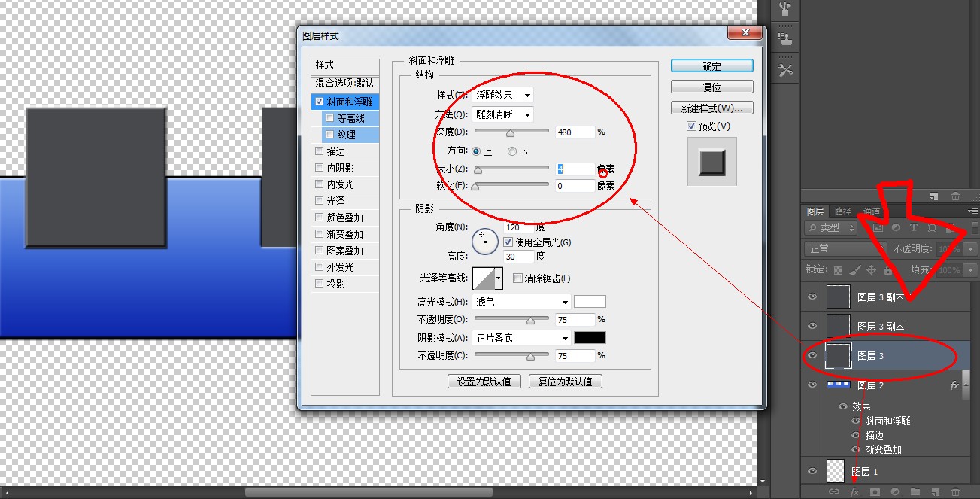The width and height of the screenshot is (980, 499).
Task: Enable the 等高线 checkbox
Action: [329, 118]
